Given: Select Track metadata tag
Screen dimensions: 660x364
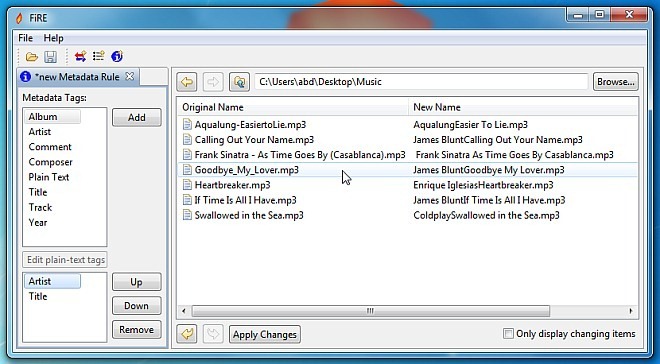Looking at the screenshot, I should pyautogui.click(x=40, y=207).
